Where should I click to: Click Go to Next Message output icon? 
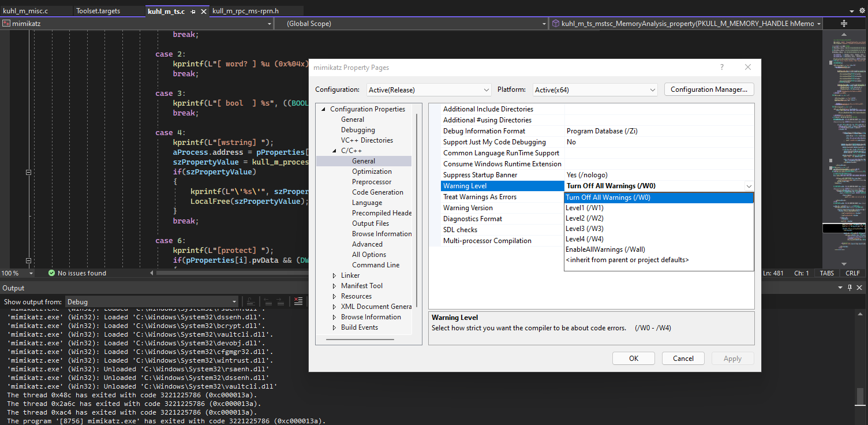coord(281,301)
